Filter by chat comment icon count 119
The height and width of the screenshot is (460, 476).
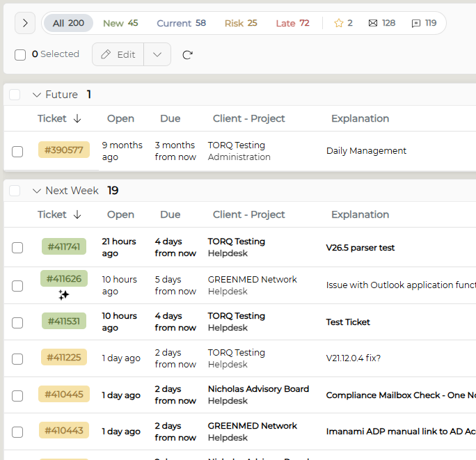[x=416, y=24]
